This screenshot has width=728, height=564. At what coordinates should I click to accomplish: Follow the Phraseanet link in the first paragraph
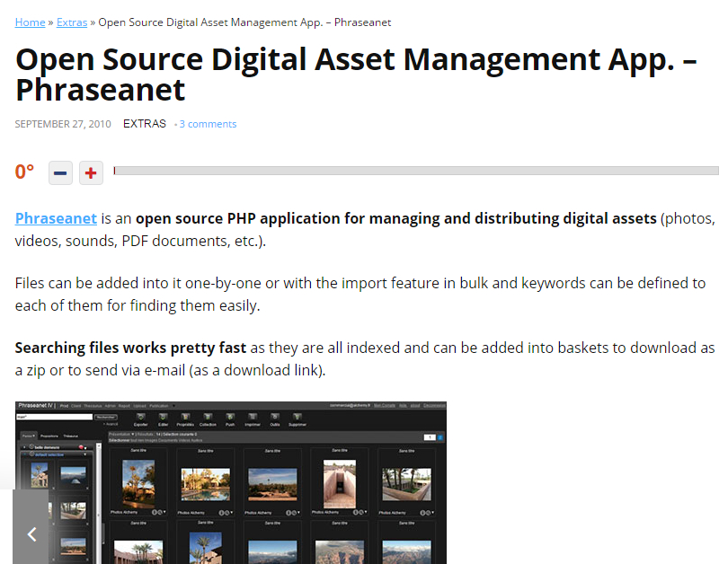tap(56, 218)
